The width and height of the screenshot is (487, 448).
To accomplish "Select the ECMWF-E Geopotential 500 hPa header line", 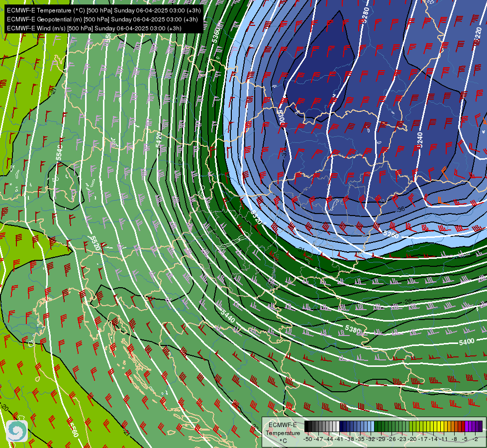I will coord(102,19).
